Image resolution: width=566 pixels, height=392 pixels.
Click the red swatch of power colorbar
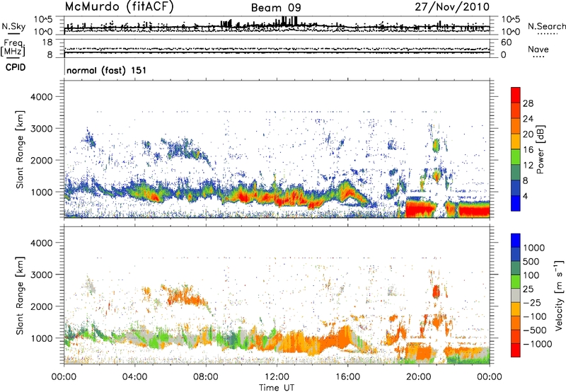516,95
